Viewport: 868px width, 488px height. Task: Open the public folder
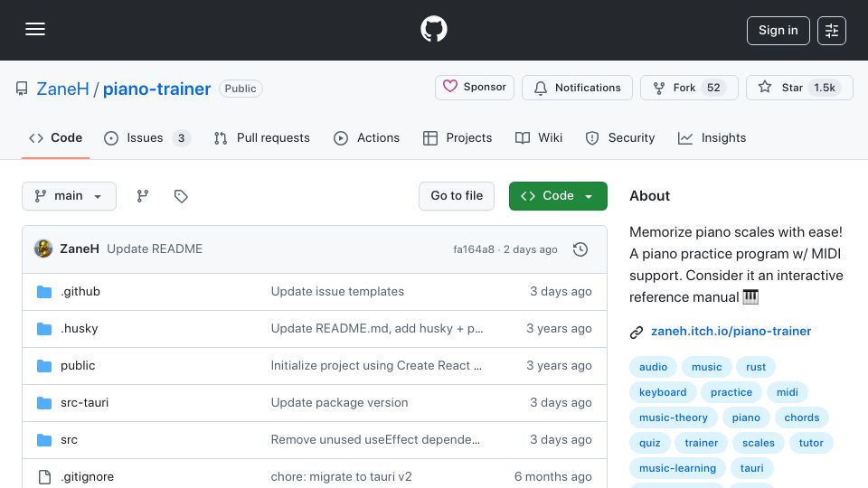pos(78,366)
